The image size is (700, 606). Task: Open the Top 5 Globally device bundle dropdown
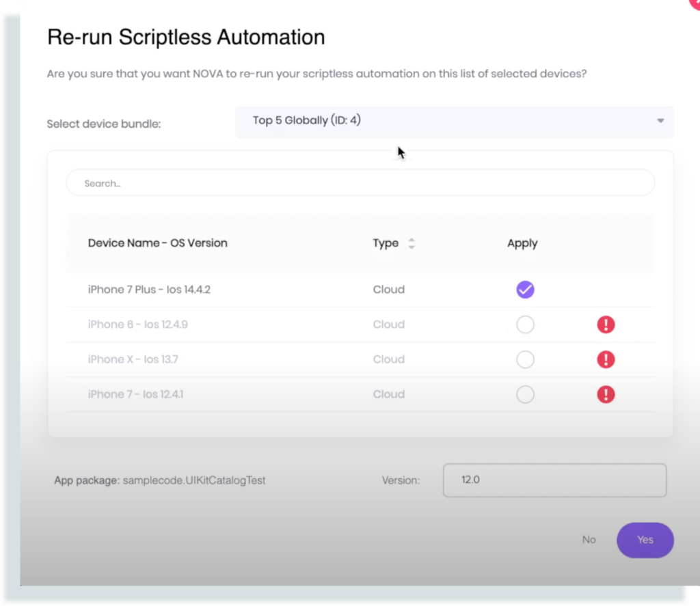pos(454,121)
